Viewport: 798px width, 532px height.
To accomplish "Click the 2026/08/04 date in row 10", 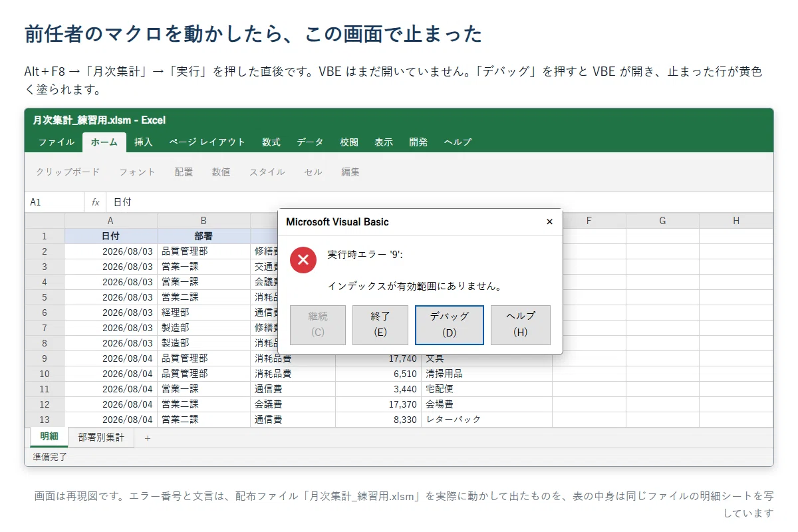I will [110, 374].
